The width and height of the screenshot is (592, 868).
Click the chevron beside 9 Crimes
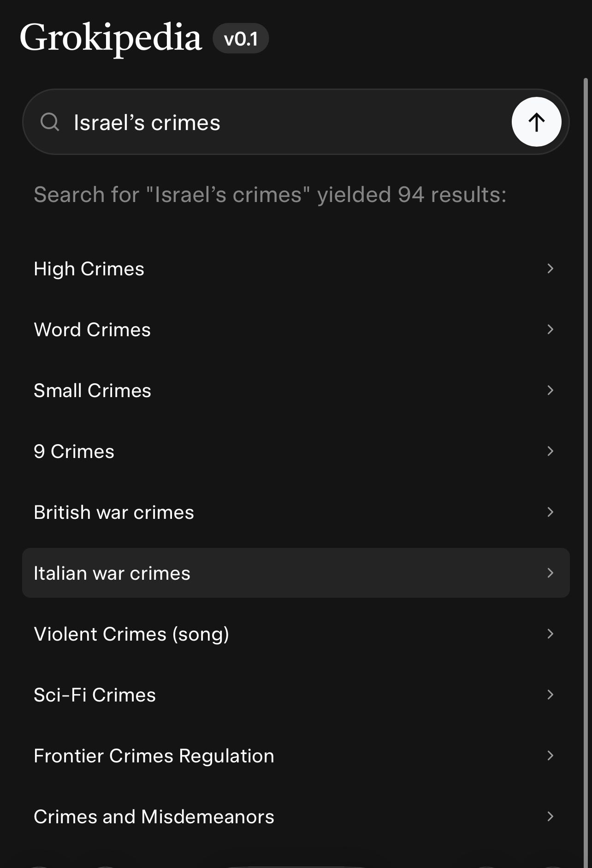[550, 452]
